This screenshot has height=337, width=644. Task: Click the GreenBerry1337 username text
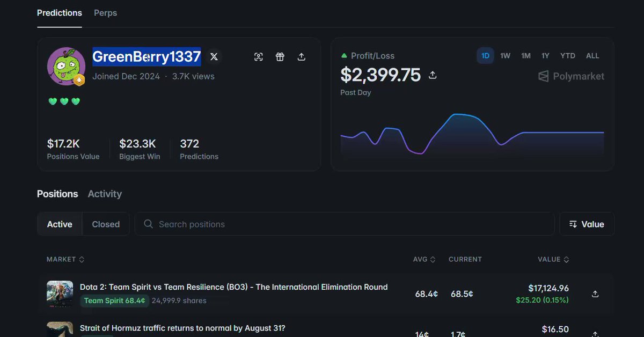(147, 56)
